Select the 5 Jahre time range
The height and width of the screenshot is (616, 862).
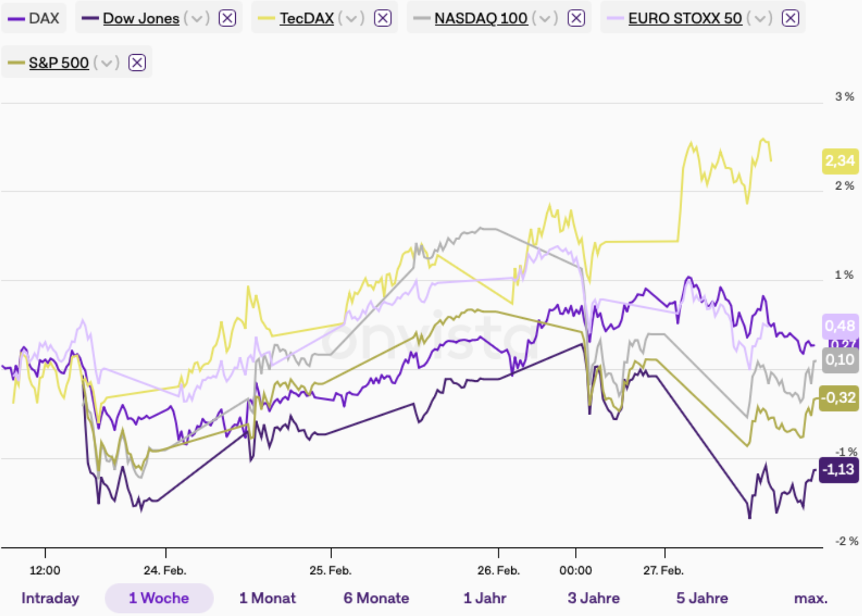[702, 598]
